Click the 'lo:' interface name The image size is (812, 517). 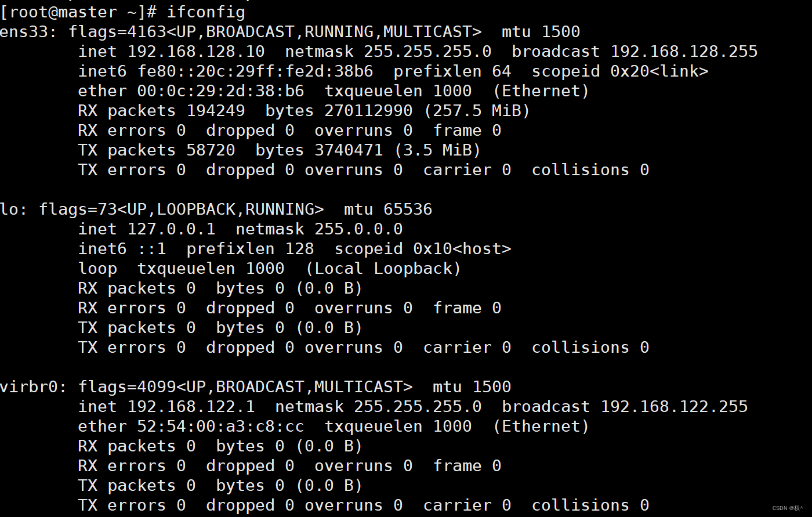click(x=14, y=209)
